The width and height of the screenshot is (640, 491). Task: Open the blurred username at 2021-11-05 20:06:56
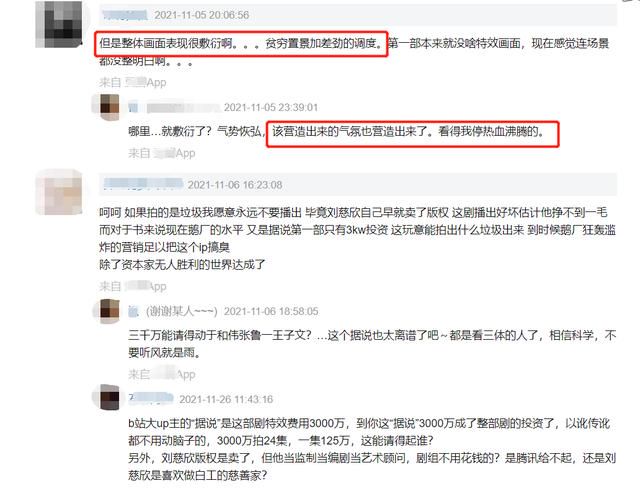[124, 16]
